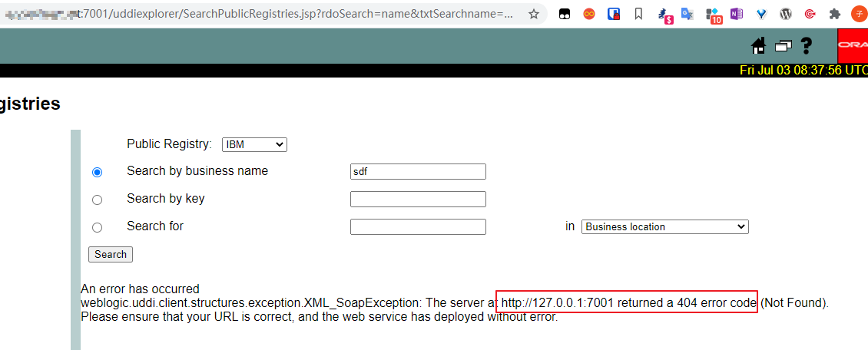The height and width of the screenshot is (350, 868).
Task: Open the Extensions puzzle piece menu
Action: (x=834, y=14)
